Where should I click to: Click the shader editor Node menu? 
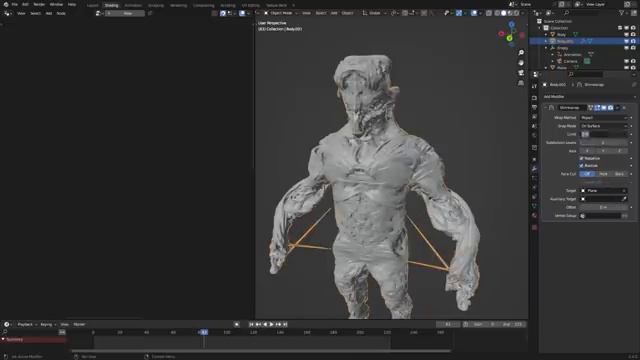coord(61,13)
